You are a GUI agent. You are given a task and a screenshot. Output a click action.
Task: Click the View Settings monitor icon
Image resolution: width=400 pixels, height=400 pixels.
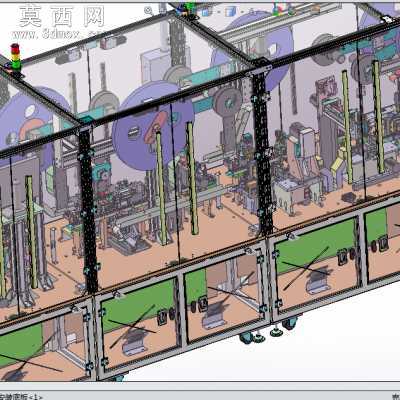click(315, 10)
